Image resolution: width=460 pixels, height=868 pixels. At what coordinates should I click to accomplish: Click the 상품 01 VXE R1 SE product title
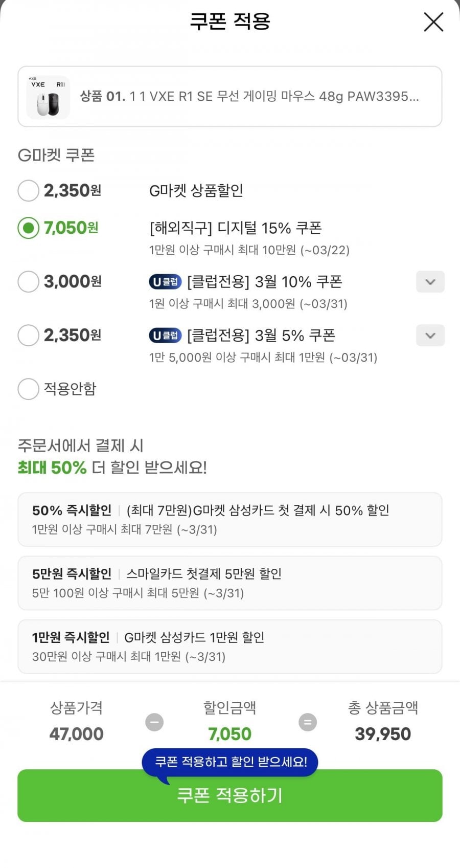249,97
